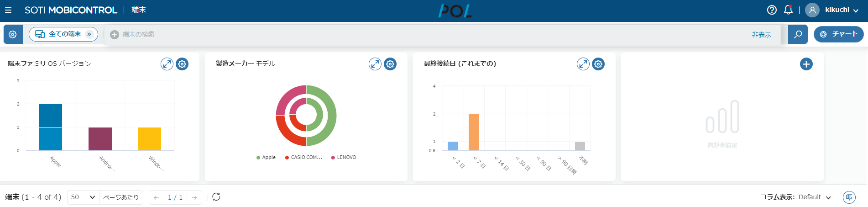This screenshot has height=207, width=868.
Task: Open the notifications bell
Action: tap(788, 10)
